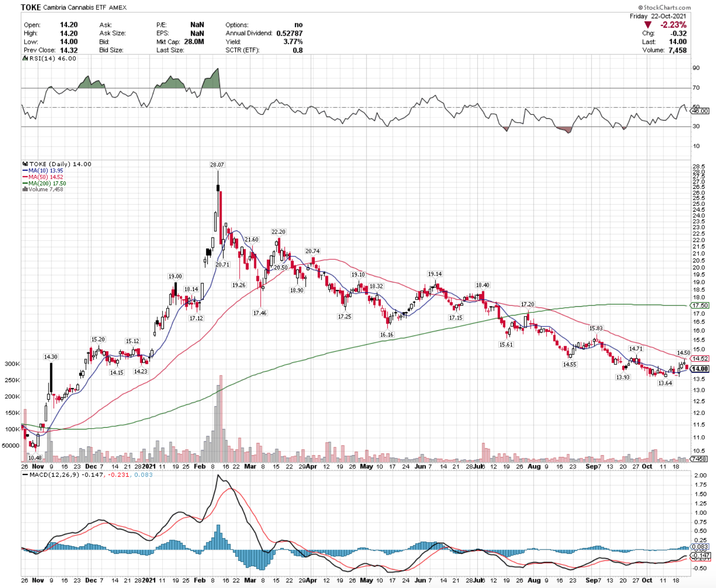Screen dimensions: 716x588
Task: Click the volume bars icon in the price legend
Action: tap(25, 189)
